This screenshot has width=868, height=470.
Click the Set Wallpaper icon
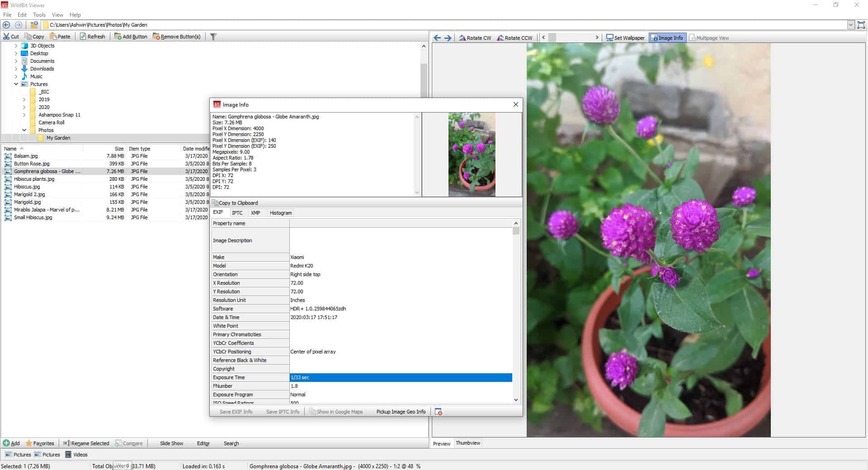pos(609,38)
